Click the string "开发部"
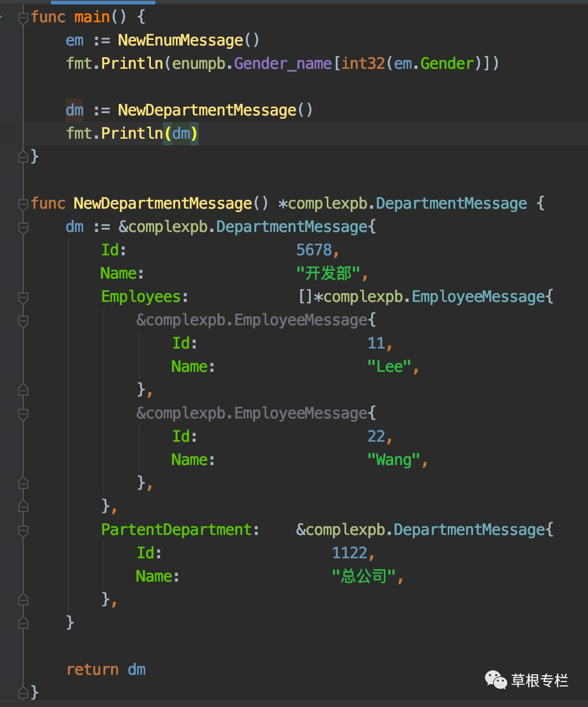This screenshot has width=588, height=707. tap(328, 274)
